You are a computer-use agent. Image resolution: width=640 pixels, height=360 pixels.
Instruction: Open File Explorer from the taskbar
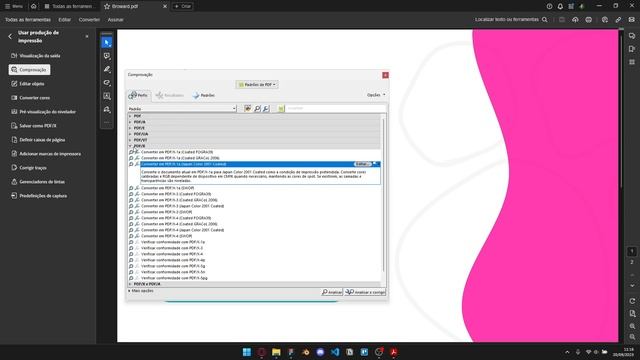click(x=276, y=352)
